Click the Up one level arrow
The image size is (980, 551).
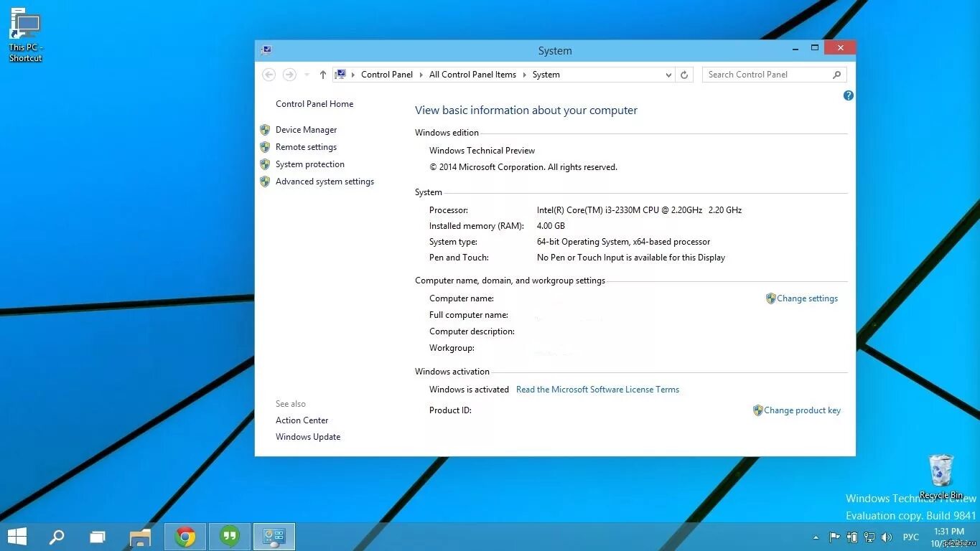(322, 75)
